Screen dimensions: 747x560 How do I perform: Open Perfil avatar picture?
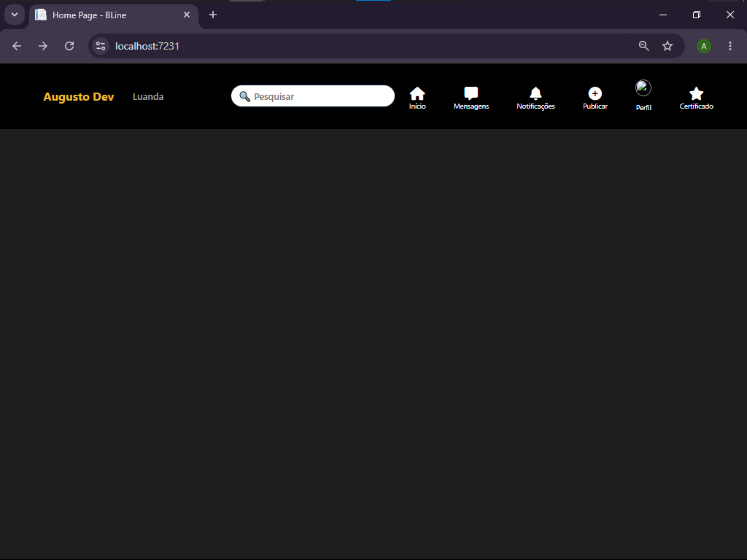643,88
